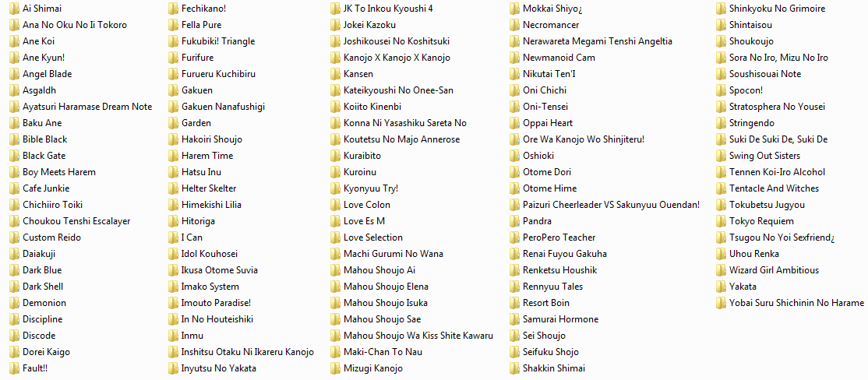Select the 'Kuroinu' folder name
This screenshot has width=868, height=380.
point(360,171)
